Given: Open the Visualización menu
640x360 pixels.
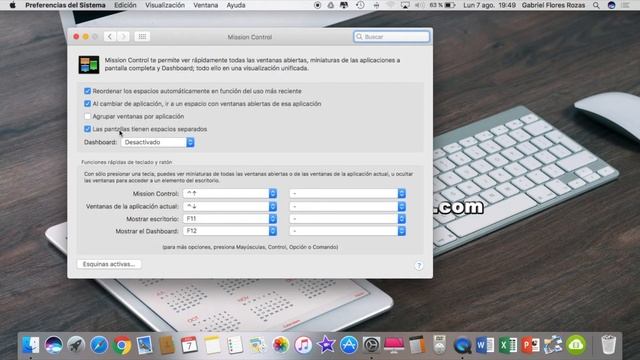Looking at the screenshot, I should coord(165,5).
